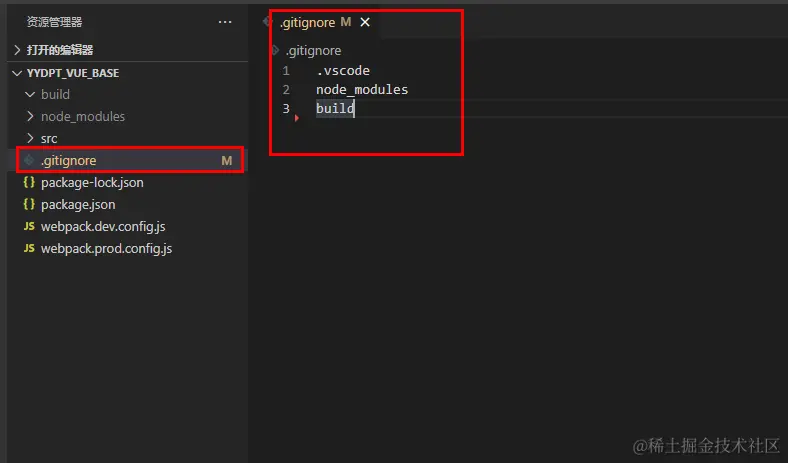Click the modified M badge on .gitignore
This screenshot has width=788, height=463.
[227, 160]
